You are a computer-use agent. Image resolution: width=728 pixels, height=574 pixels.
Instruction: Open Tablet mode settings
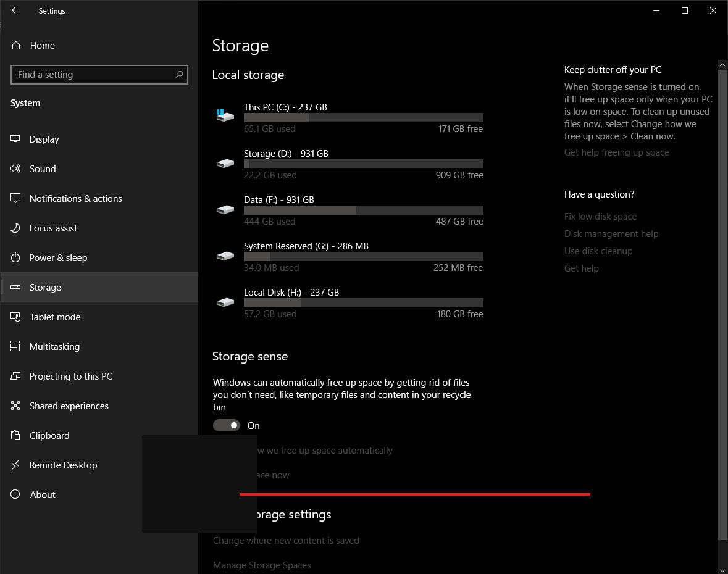[99, 317]
